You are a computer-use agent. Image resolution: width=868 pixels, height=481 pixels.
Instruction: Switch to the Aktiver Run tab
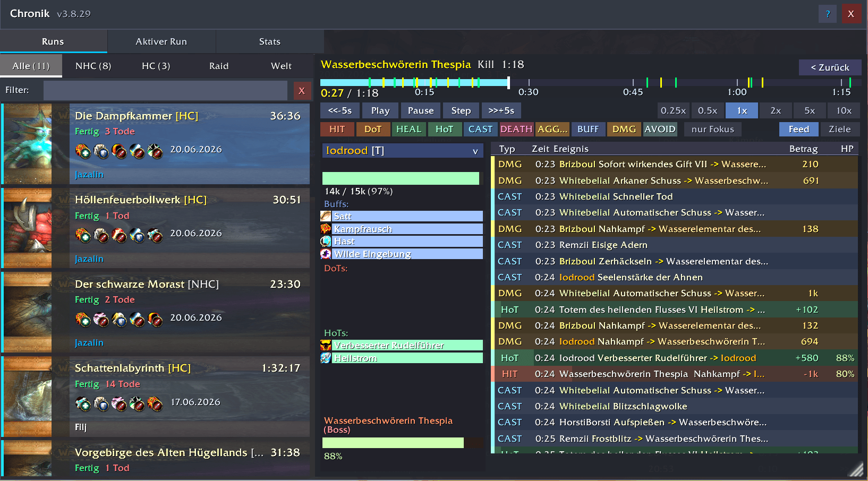coord(161,41)
